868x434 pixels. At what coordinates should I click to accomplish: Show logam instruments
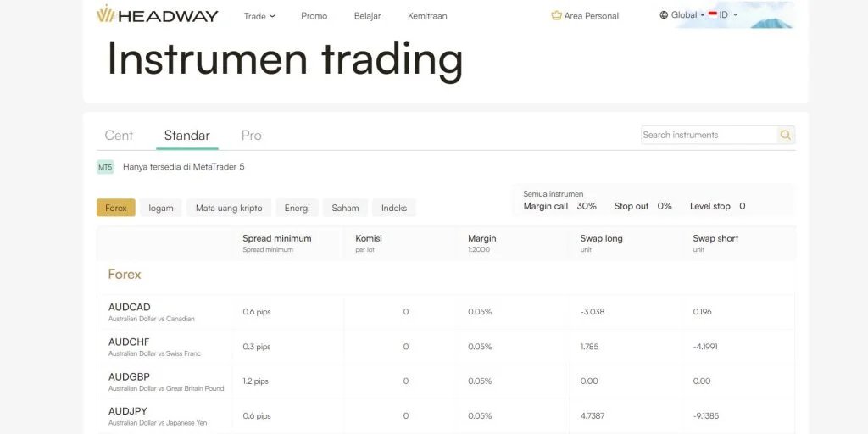pyautogui.click(x=161, y=208)
